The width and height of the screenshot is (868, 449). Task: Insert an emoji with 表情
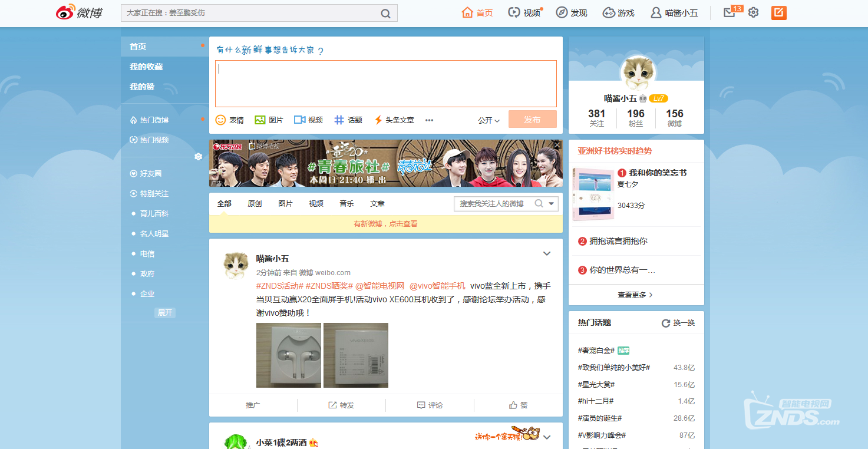tap(230, 120)
